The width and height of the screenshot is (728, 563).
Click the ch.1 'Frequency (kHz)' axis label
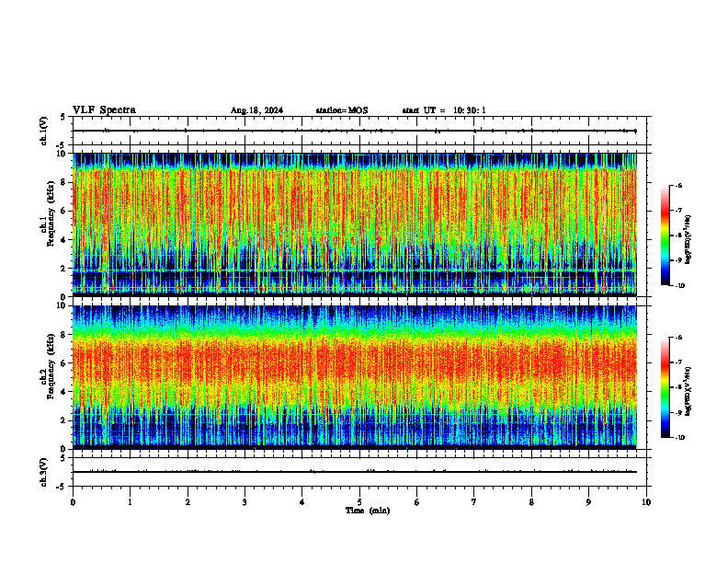click(51, 213)
